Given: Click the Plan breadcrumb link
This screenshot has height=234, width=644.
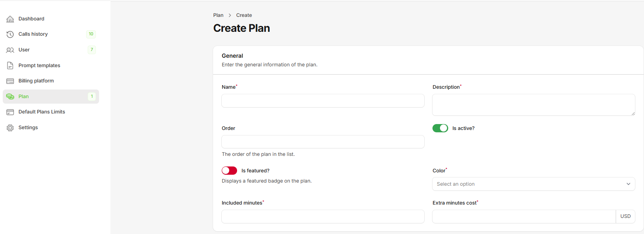Looking at the screenshot, I should coord(218,15).
